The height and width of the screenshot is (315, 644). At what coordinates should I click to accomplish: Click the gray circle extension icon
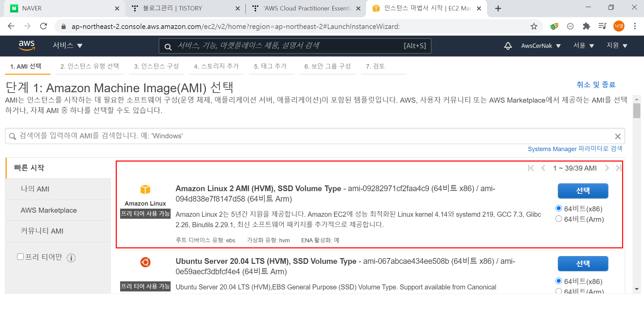[570, 26]
